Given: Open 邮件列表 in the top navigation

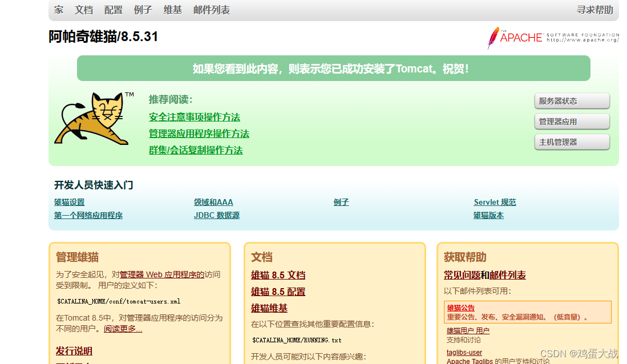Looking at the screenshot, I should (212, 10).
